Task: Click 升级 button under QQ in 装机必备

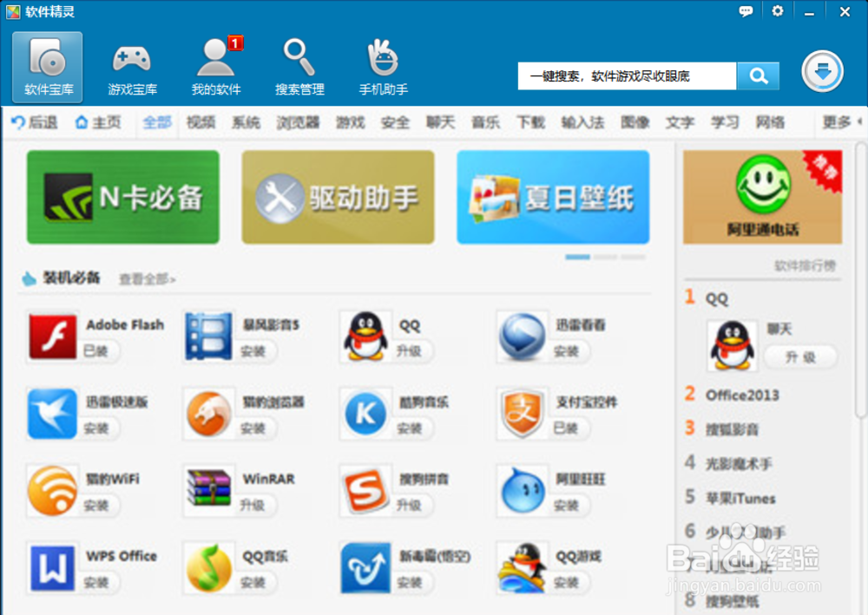Action: 409,351
